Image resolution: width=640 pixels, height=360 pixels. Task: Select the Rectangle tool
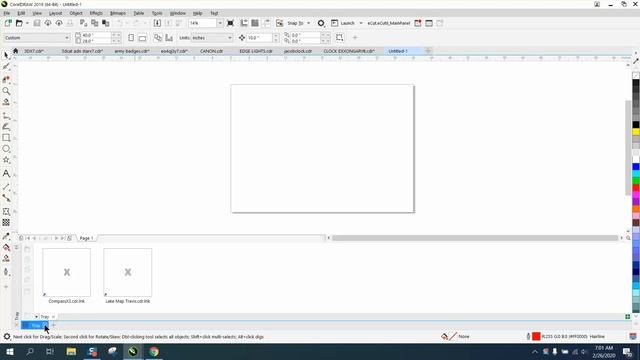coord(6,138)
